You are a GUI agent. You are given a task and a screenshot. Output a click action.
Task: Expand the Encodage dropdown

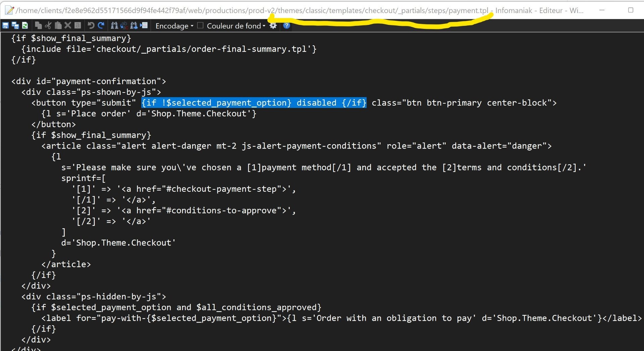click(174, 26)
